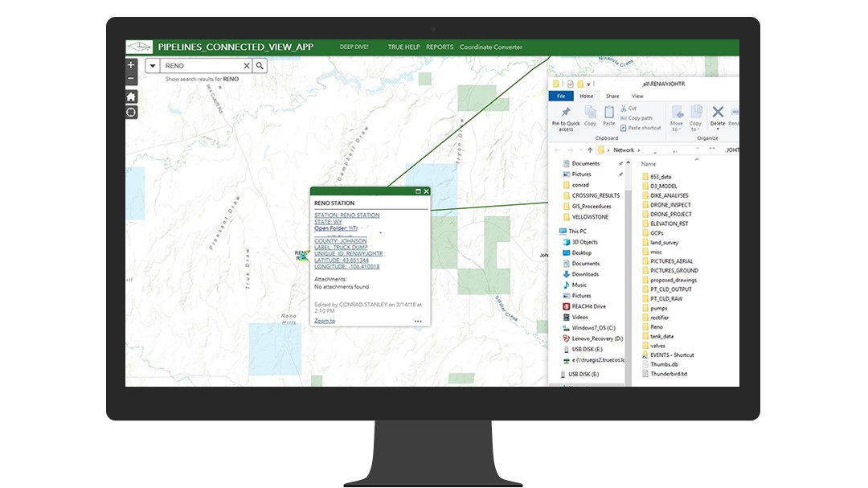Switch to the View ribbon tab
The image size is (868, 488).
(x=637, y=96)
